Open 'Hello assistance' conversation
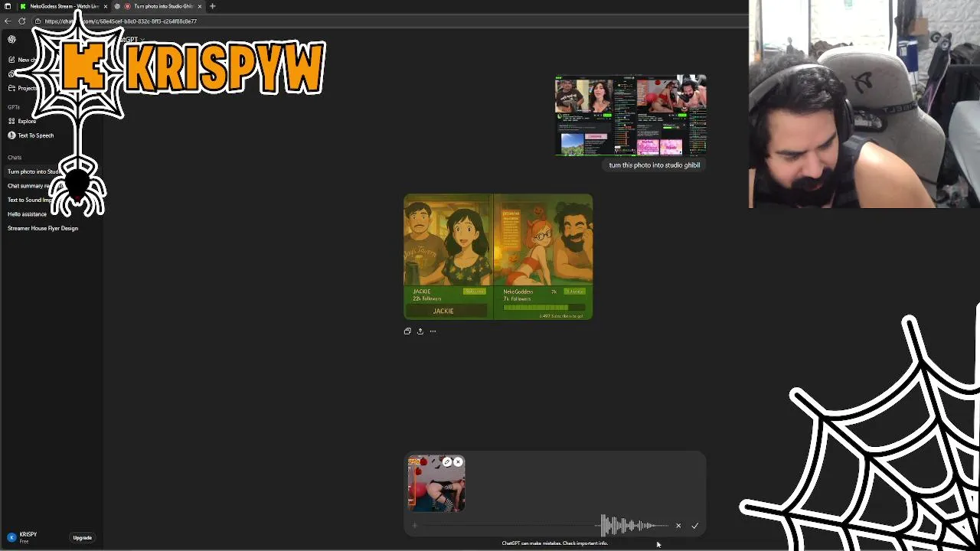 [x=28, y=214]
